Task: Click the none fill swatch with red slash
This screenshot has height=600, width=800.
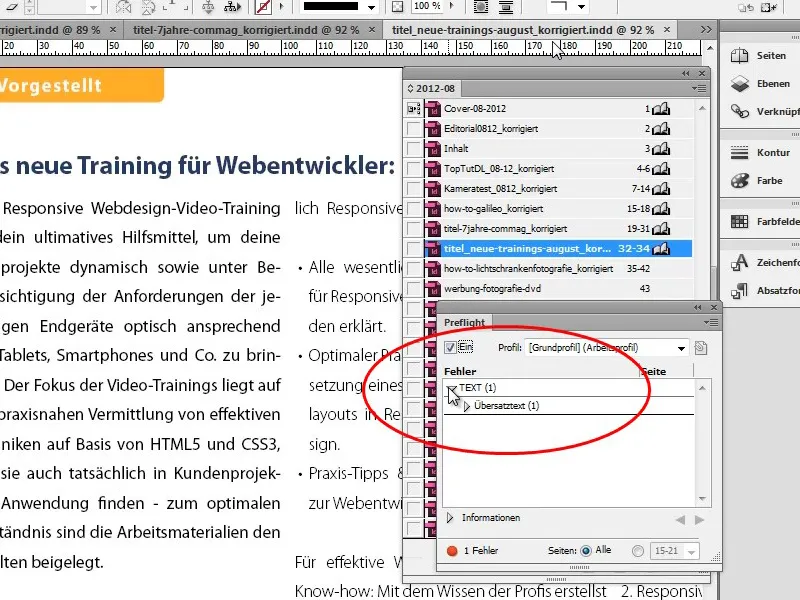Action: (x=263, y=7)
